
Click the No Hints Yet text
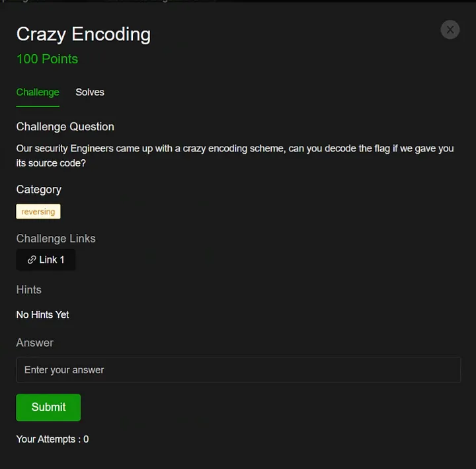43,315
